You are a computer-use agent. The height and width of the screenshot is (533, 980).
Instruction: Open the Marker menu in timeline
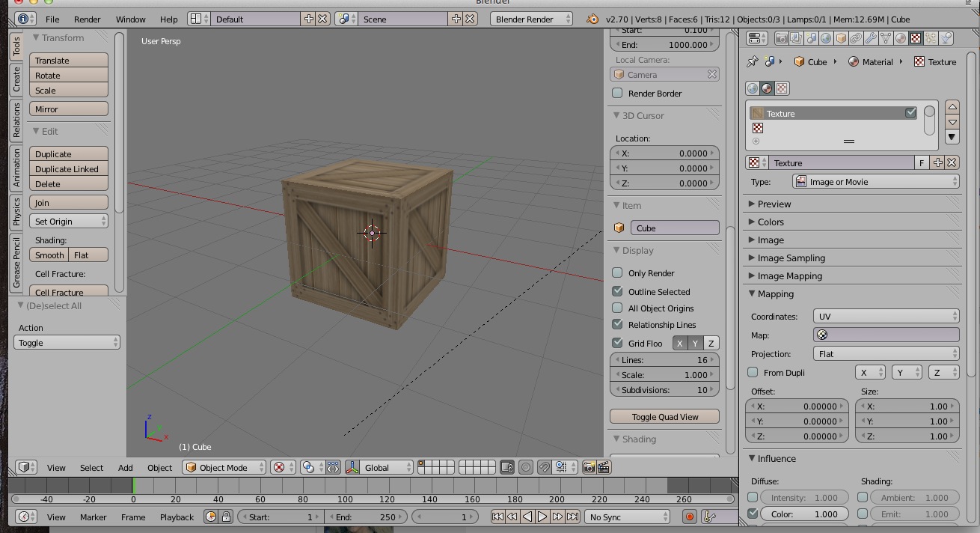click(93, 517)
